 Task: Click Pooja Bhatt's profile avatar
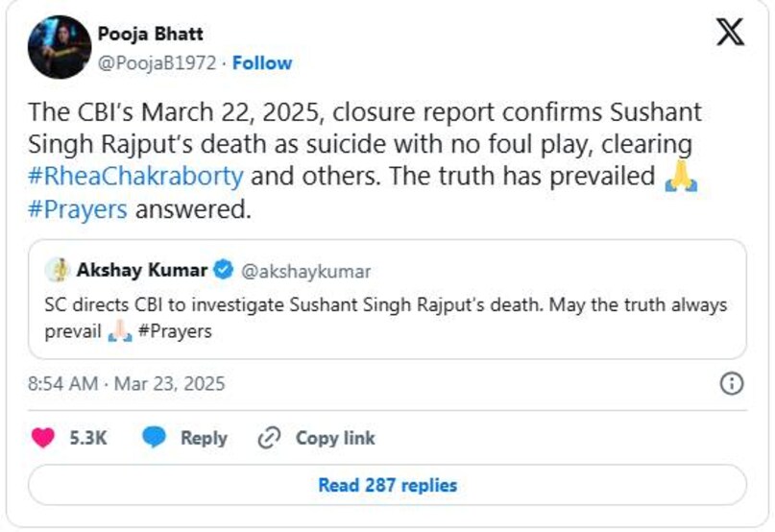click(60, 47)
